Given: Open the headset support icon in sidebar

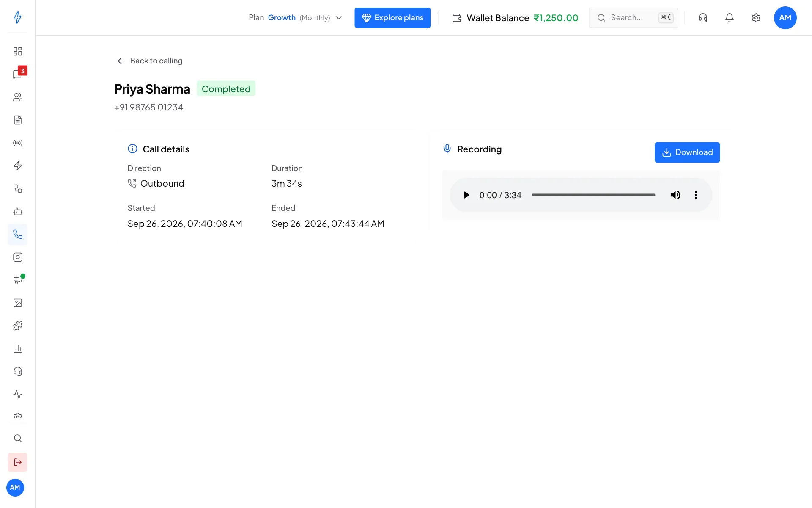Looking at the screenshot, I should click(x=17, y=372).
